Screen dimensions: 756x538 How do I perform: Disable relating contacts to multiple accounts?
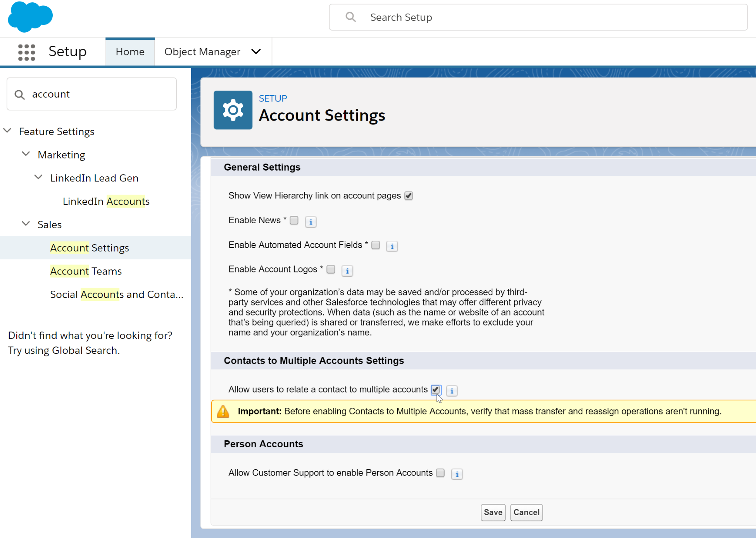coord(435,390)
